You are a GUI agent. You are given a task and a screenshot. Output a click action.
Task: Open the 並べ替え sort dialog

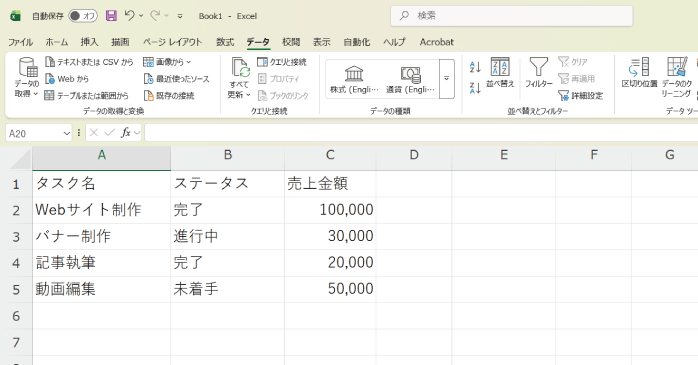pyautogui.click(x=500, y=73)
